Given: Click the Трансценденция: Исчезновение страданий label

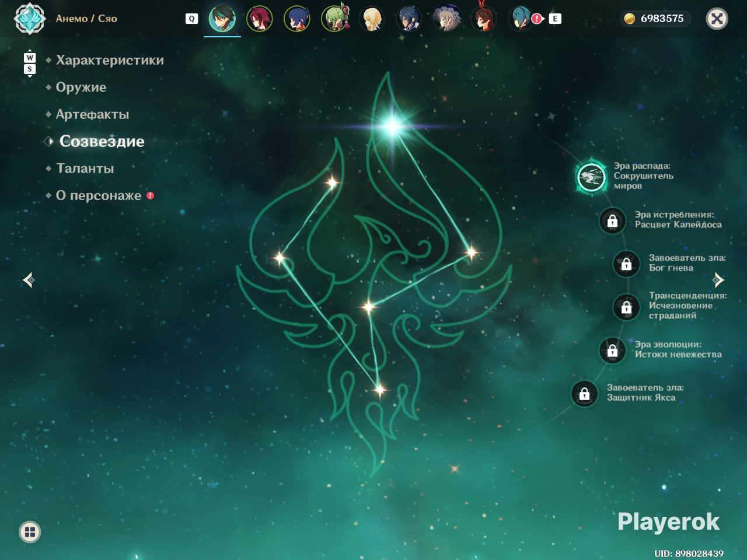Looking at the screenshot, I should tap(688, 306).
